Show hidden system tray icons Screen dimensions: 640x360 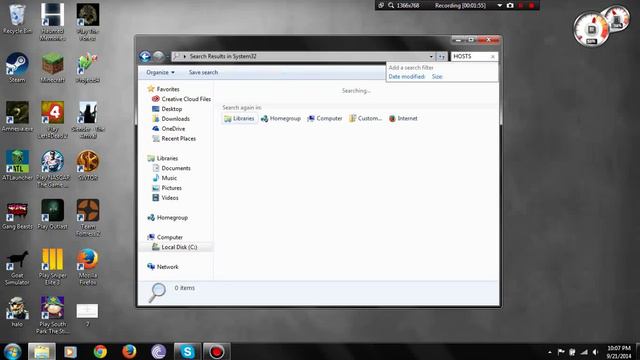click(x=550, y=352)
